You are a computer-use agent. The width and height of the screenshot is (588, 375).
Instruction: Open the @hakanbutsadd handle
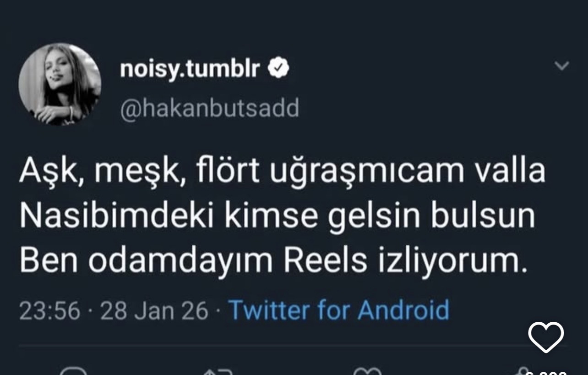[209, 109]
